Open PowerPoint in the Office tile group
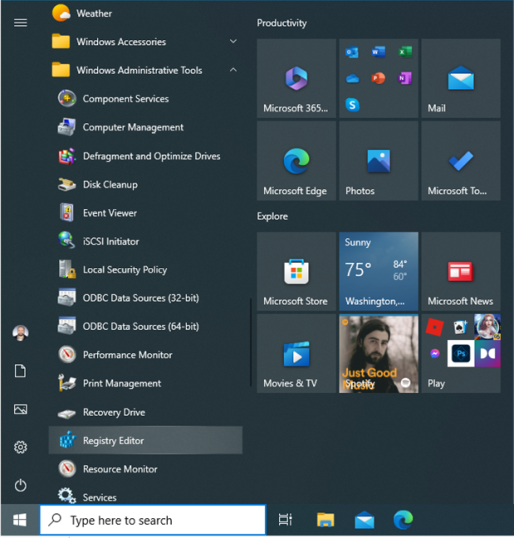Image resolution: width=514 pixels, height=538 pixels. click(378, 79)
